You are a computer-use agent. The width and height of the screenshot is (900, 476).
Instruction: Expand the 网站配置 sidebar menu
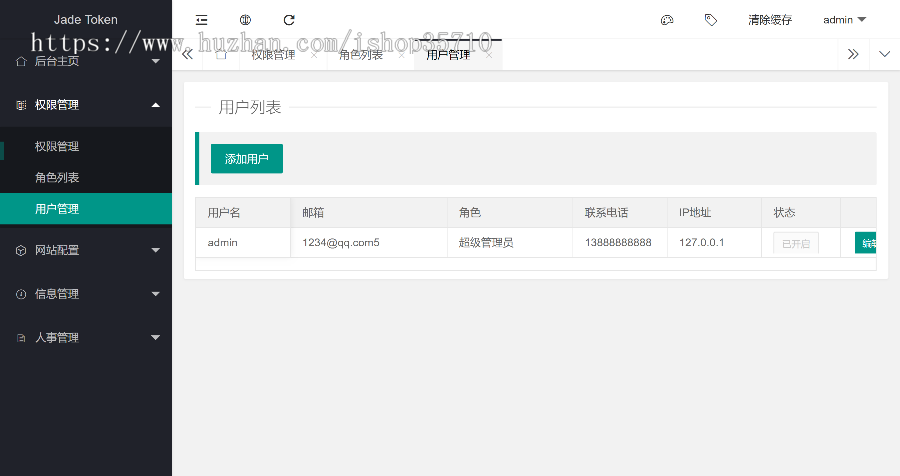86,250
